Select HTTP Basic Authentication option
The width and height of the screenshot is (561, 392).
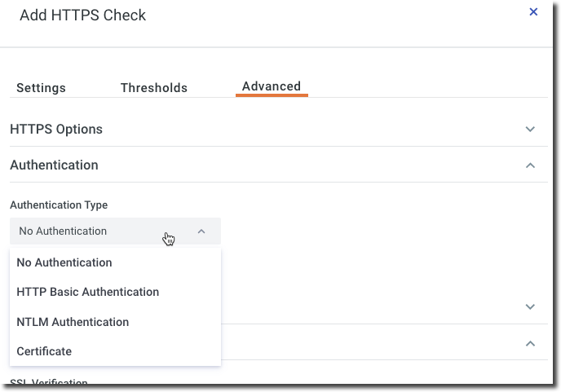(88, 292)
